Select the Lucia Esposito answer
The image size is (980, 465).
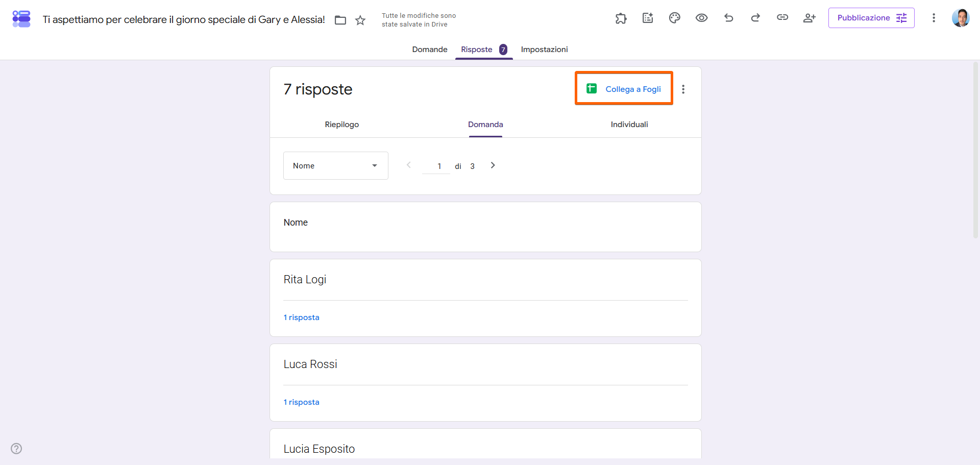[x=320, y=449]
